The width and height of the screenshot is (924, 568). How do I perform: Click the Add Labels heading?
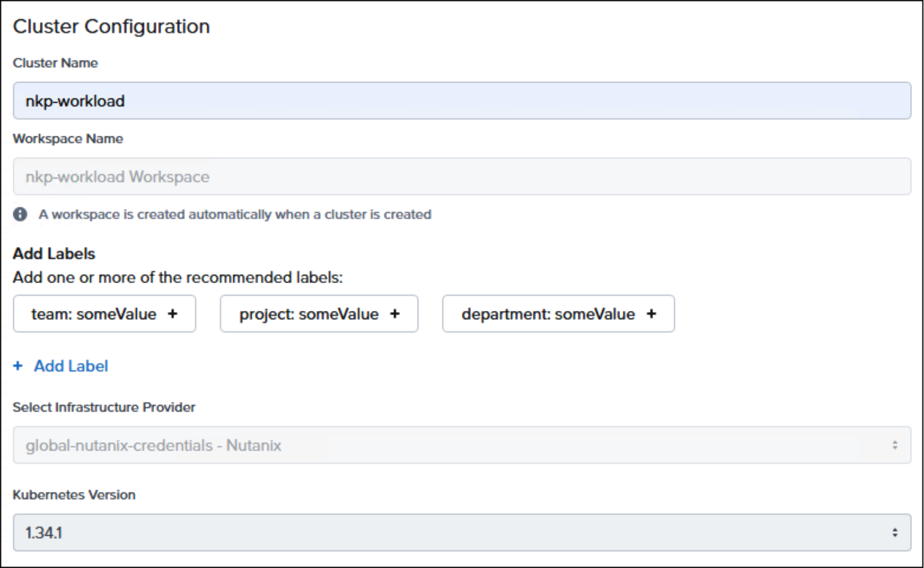(x=54, y=254)
